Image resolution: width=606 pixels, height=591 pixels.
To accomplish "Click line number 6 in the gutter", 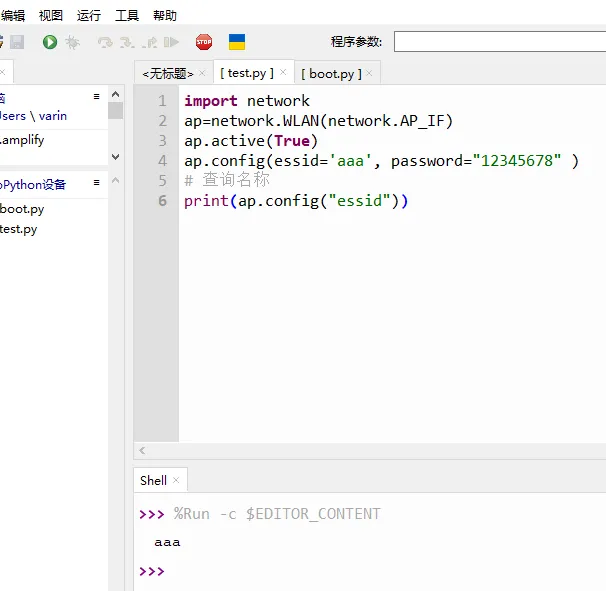I will pyautogui.click(x=163, y=201).
